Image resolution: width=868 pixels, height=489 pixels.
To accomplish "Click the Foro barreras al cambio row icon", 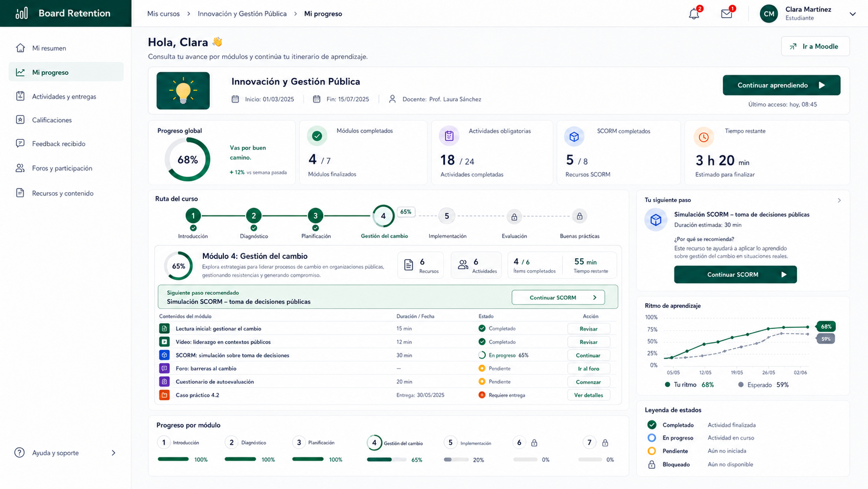I will (x=164, y=368).
